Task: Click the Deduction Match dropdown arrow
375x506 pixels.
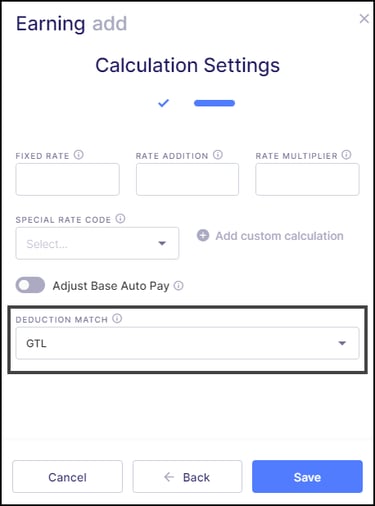Action: coord(342,343)
